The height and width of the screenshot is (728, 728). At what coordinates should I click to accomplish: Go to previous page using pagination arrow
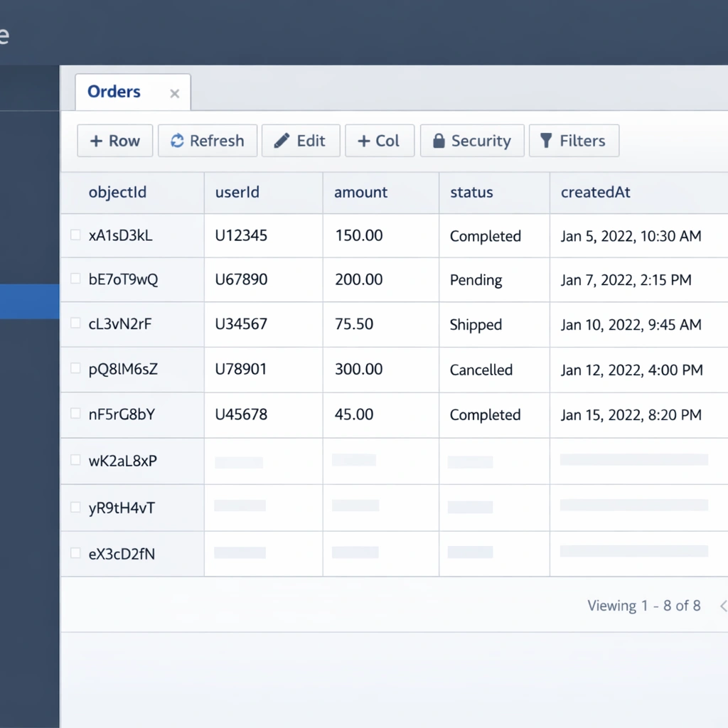click(722, 606)
